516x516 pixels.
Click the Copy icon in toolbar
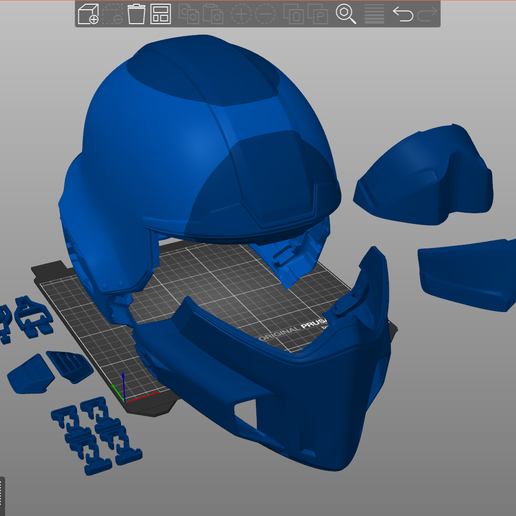188,14
